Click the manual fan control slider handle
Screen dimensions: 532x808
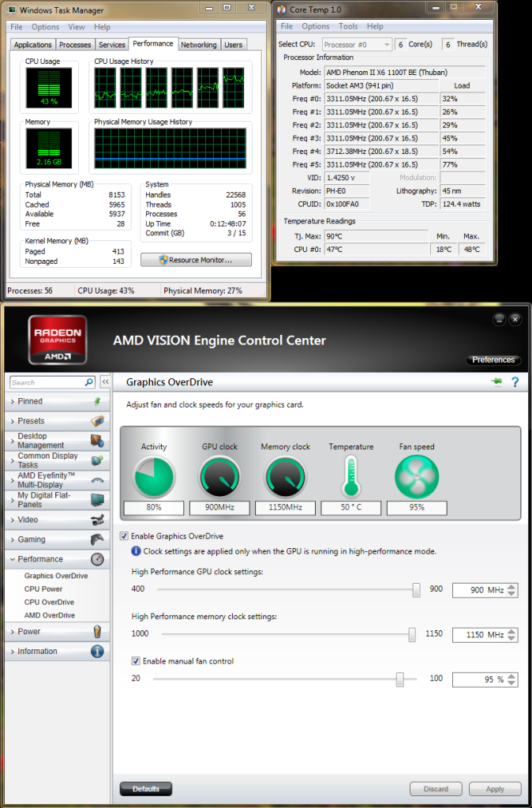tap(399, 680)
